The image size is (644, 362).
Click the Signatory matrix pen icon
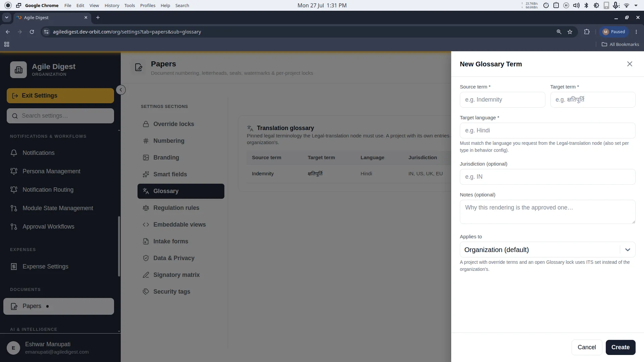point(146,275)
